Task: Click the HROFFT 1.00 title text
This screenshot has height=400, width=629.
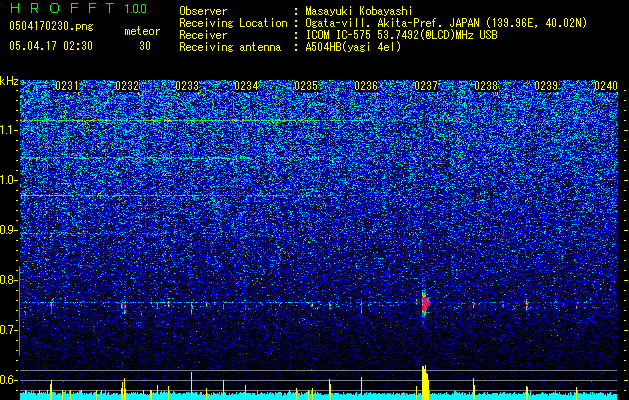Action: [x=79, y=8]
